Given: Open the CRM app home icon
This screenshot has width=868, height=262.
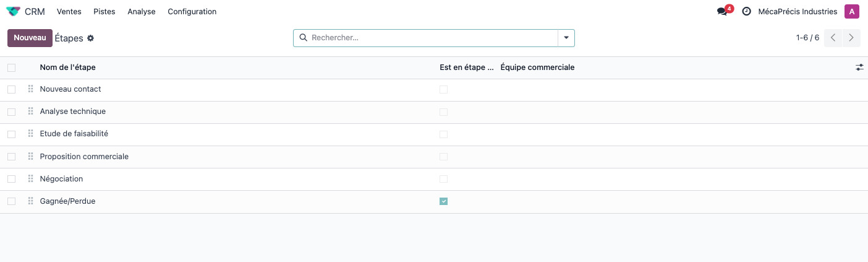Looking at the screenshot, I should tap(13, 12).
